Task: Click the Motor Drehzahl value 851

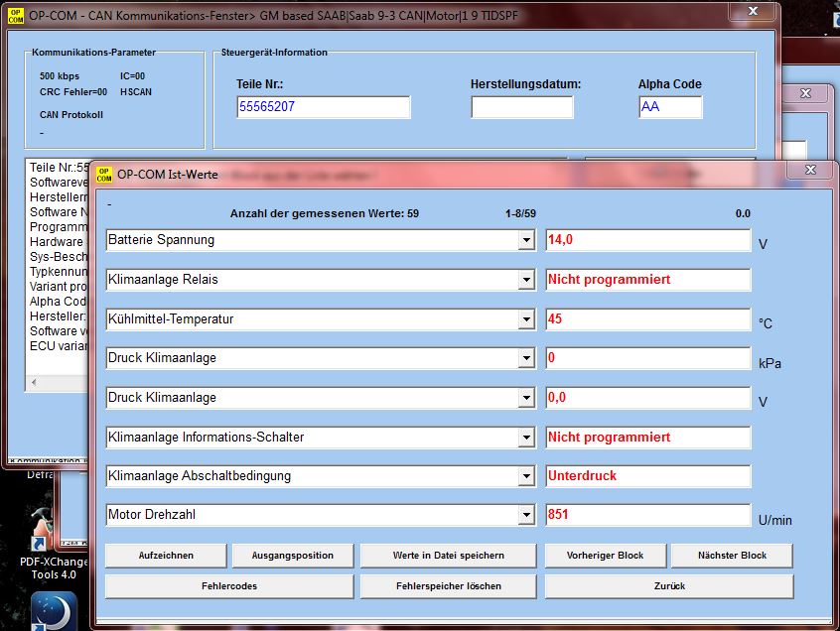Action: coord(647,515)
